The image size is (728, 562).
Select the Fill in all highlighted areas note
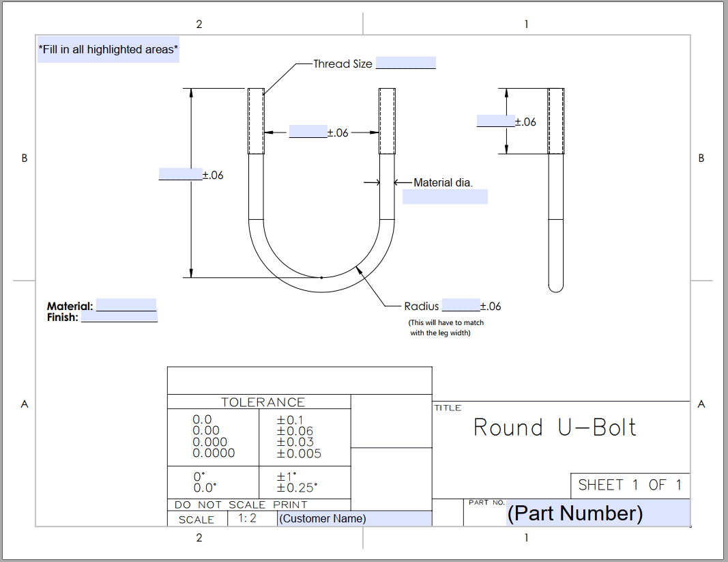click(x=108, y=48)
